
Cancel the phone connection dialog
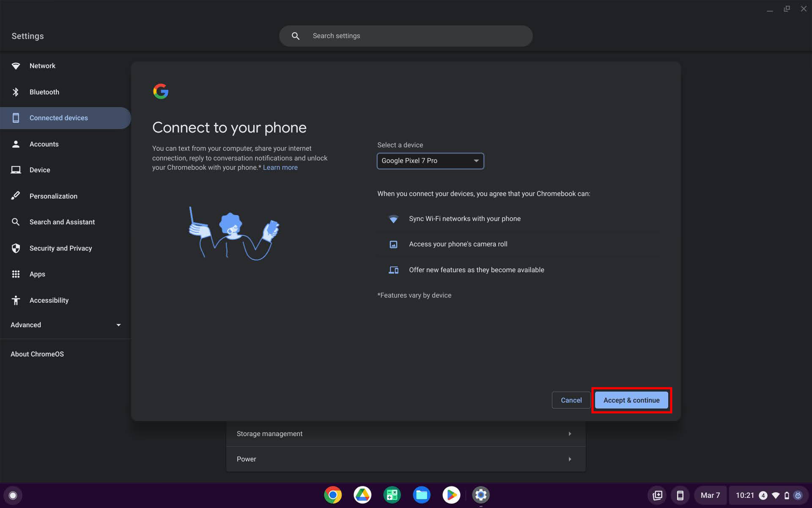click(x=571, y=400)
